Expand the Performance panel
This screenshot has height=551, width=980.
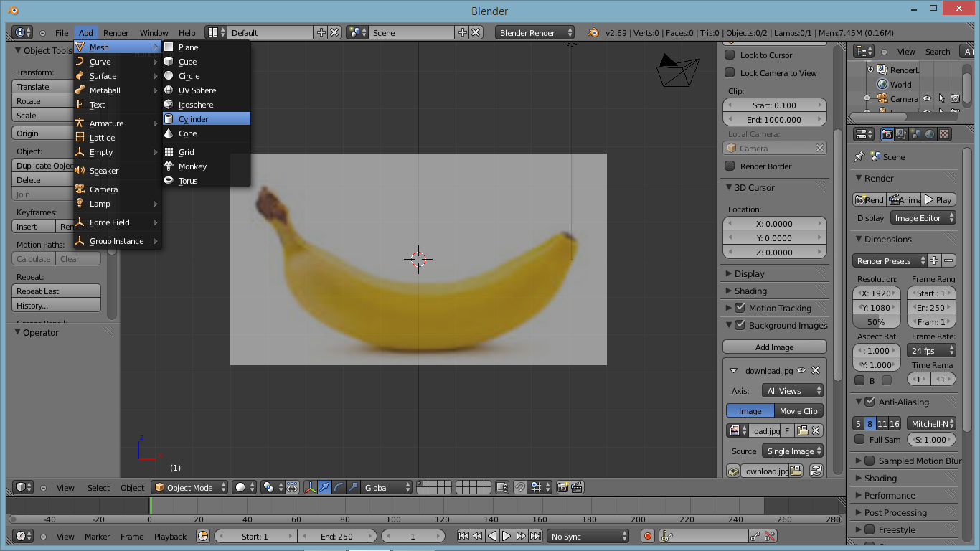tap(889, 496)
